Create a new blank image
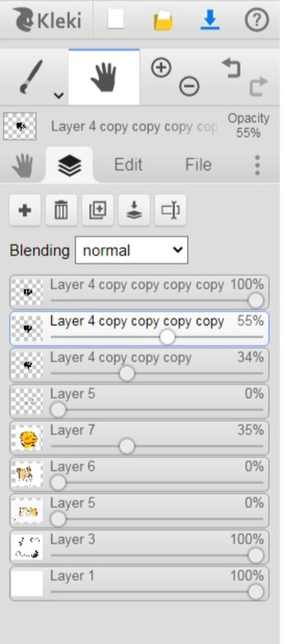Viewport: 284px width, 644px height. click(115, 19)
